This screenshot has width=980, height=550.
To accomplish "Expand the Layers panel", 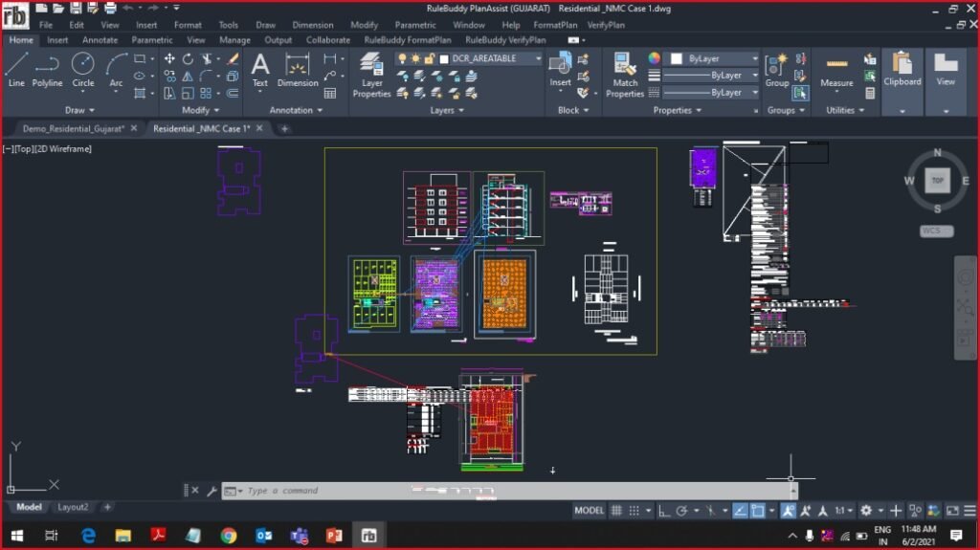I will pyautogui.click(x=447, y=110).
